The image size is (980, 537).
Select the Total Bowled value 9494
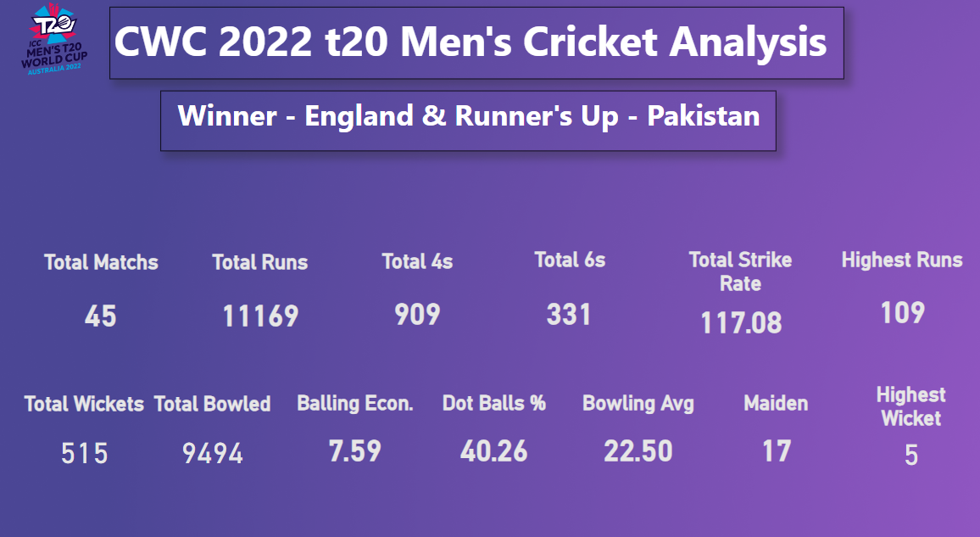pos(213,454)
